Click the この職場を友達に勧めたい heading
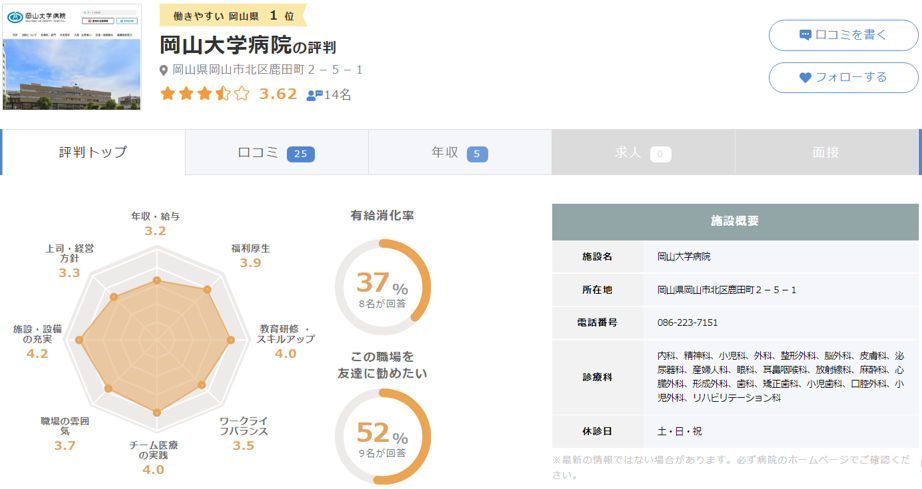The height and width of the screenshot is (489, 922). 382,365
